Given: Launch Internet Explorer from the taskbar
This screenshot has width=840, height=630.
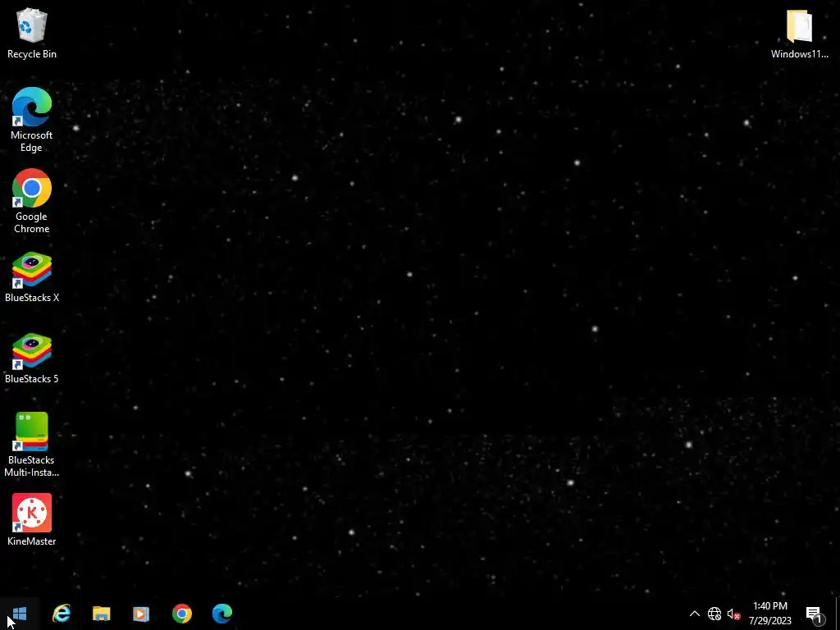Looking at the screenshot, I should 62,614.
